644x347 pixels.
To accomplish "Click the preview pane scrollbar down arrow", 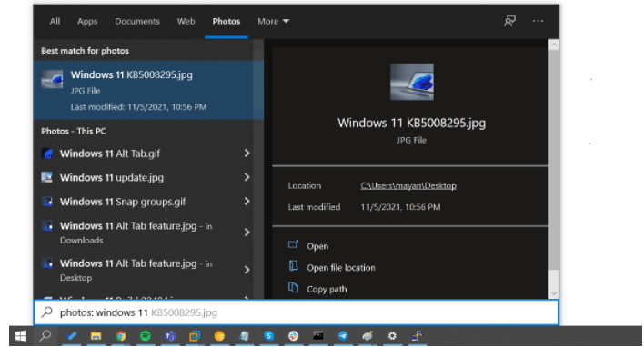I will pyautogui.click(x=554, y=293).
